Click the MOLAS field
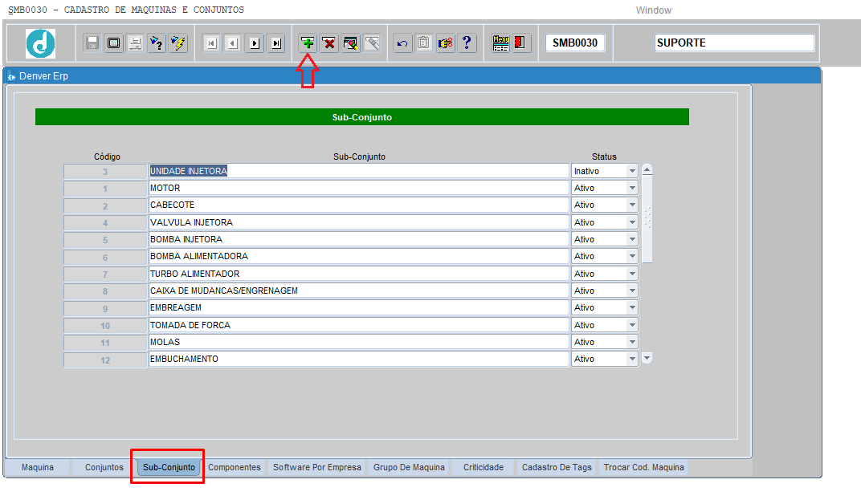The image size is (861, 504). 358,342
